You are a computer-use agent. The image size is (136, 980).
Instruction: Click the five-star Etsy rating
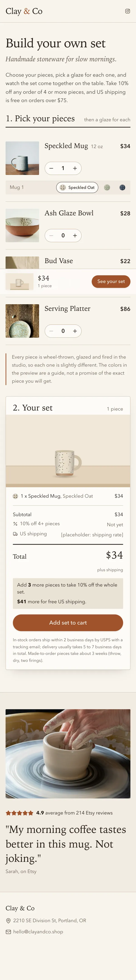tap(19, 813)
